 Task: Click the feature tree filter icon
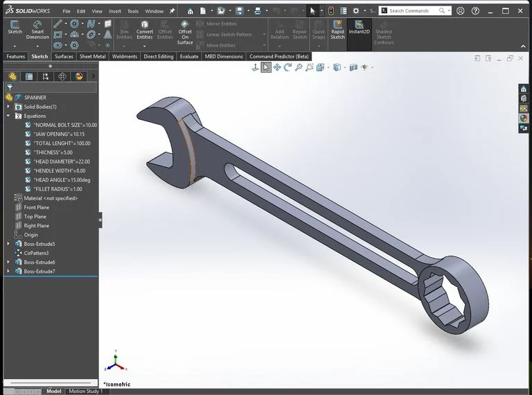tap(10, 87)
